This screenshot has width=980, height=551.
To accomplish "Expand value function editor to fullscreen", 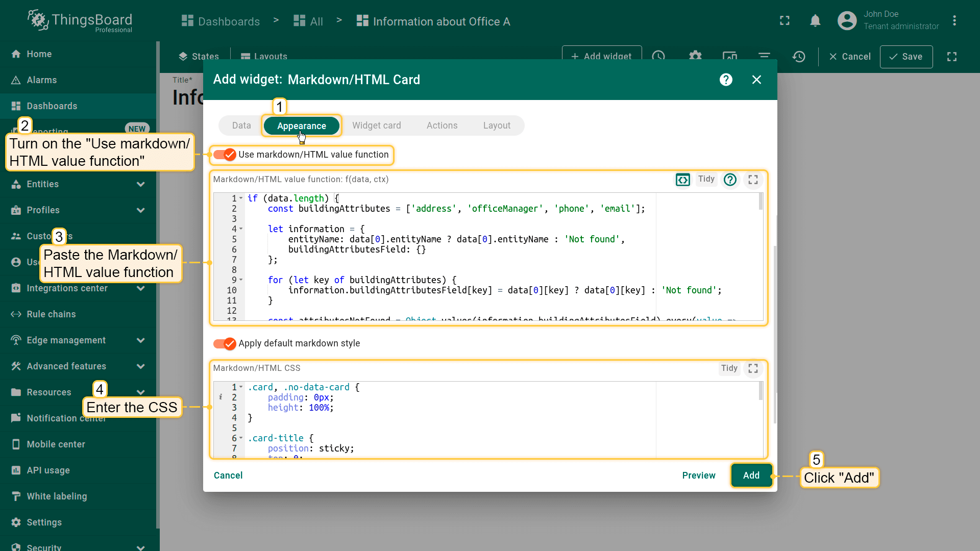I will tap(753, 180).
